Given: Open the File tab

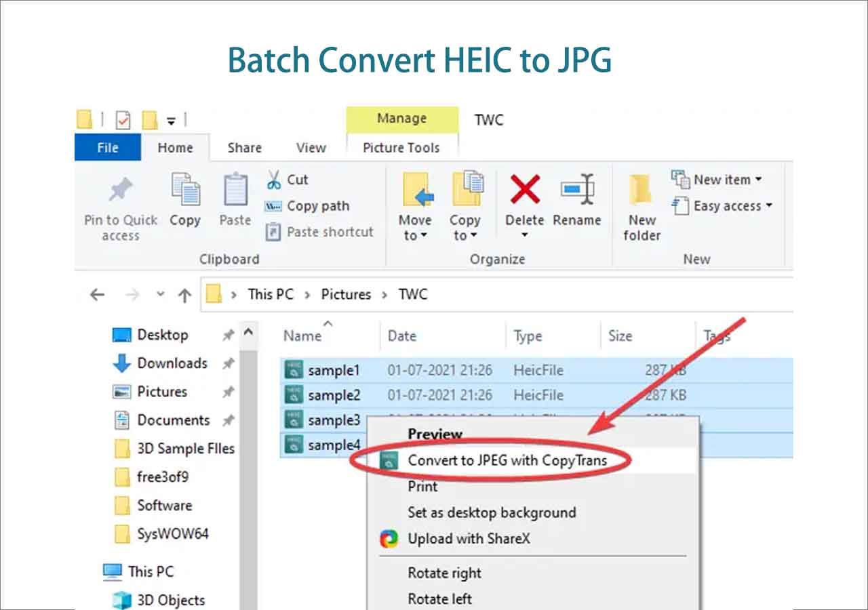Looking at the screenshot, I should [x=108, y=147].
